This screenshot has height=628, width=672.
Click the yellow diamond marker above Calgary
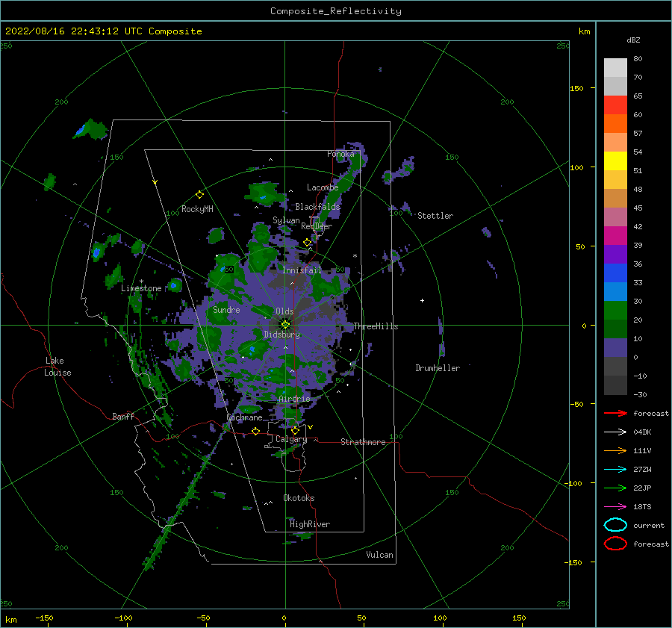(295, 430)
